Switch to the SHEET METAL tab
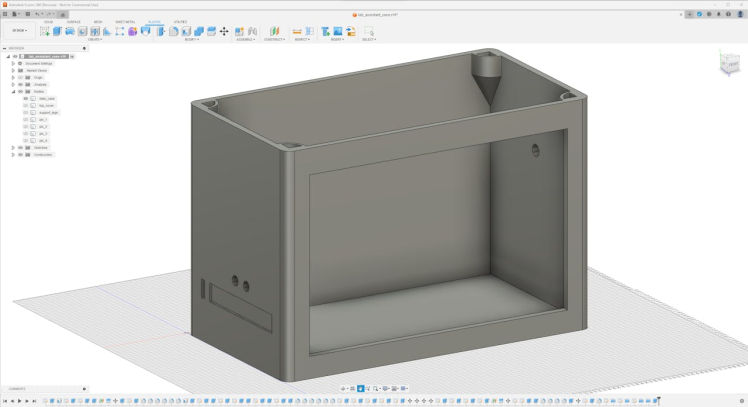This screenshot has width=748, height=407. tap(126, 21)
